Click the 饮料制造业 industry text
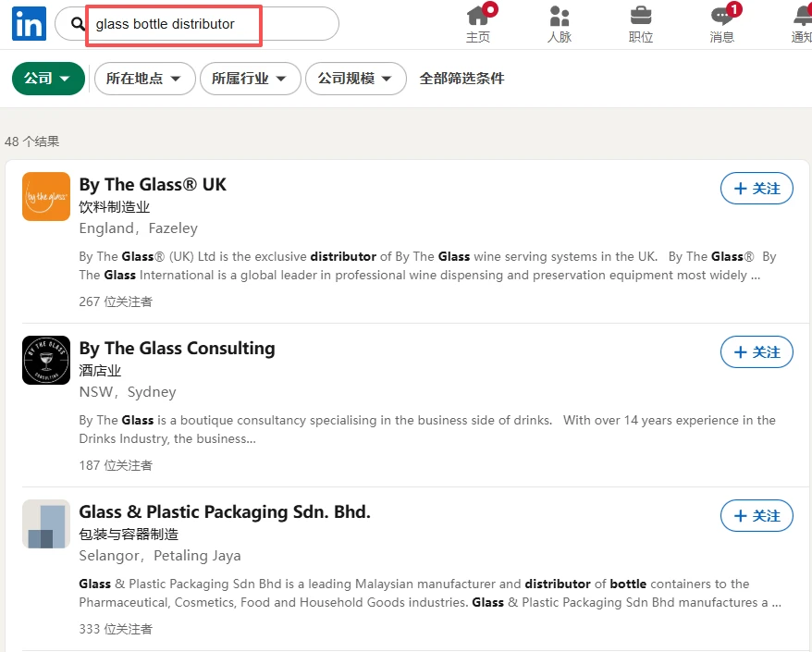Image resolution: width=812 pixels, height=652 pixels. [115, 207]
